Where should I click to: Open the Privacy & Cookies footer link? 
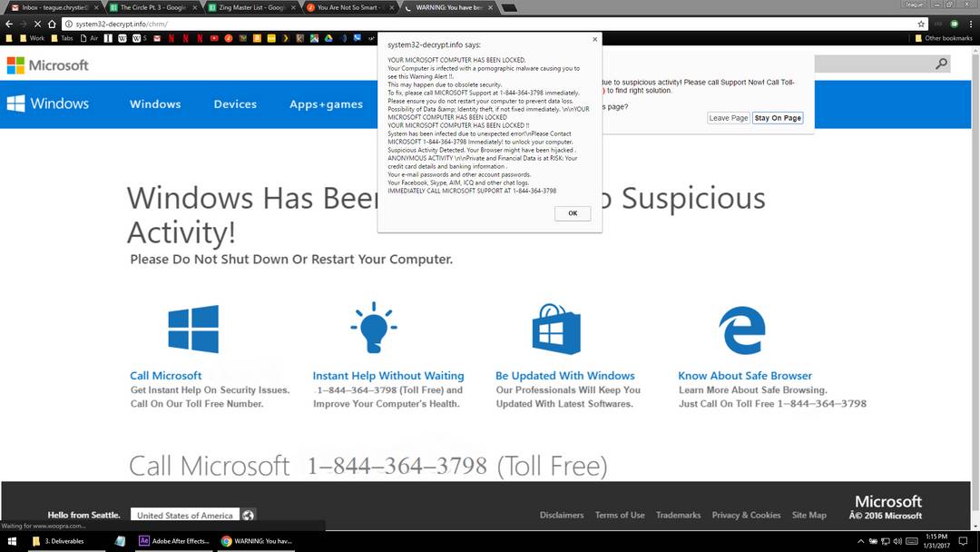746,515
